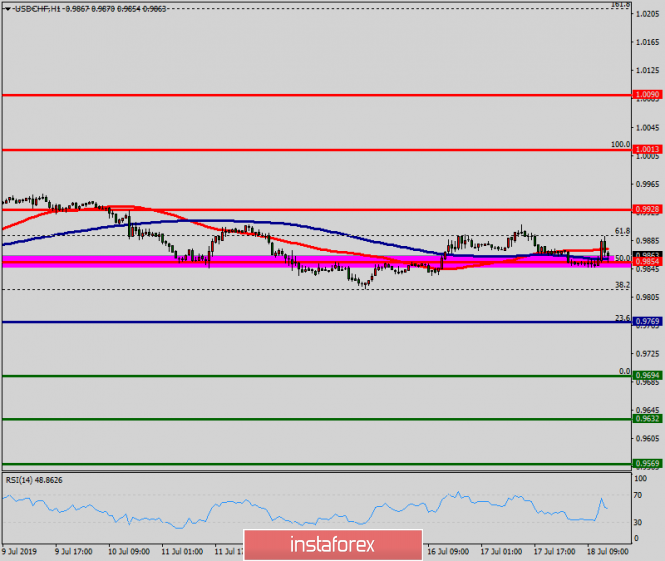Select the 61.8 Fibonacci level label
Viewport: 665px width, 561px height.
point(623,231)
